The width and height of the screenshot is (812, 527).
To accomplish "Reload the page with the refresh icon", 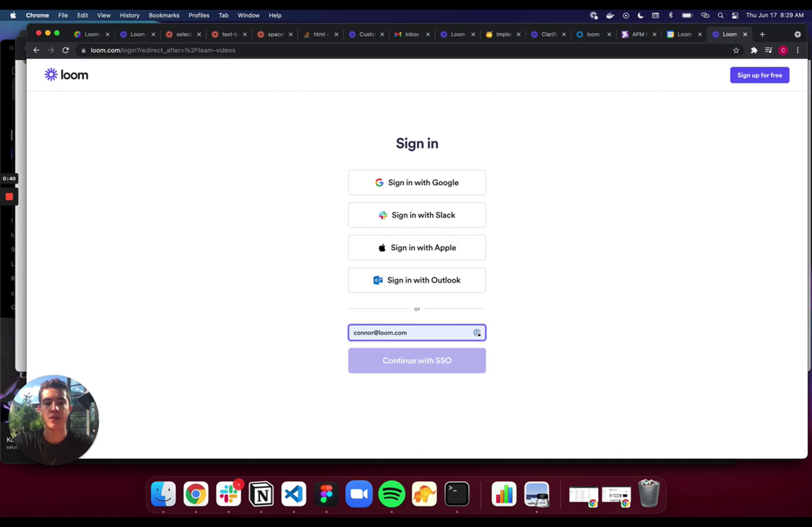I will coord(65,50).
